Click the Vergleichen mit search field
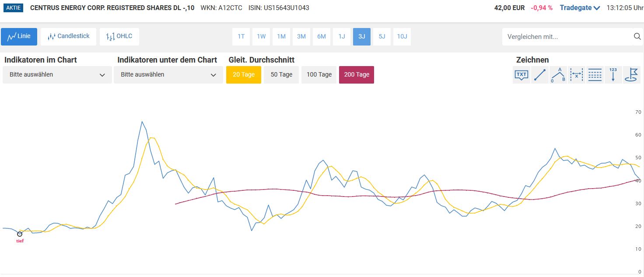The height and width of the screenshot is (277, 644). [x=567, y=37]
